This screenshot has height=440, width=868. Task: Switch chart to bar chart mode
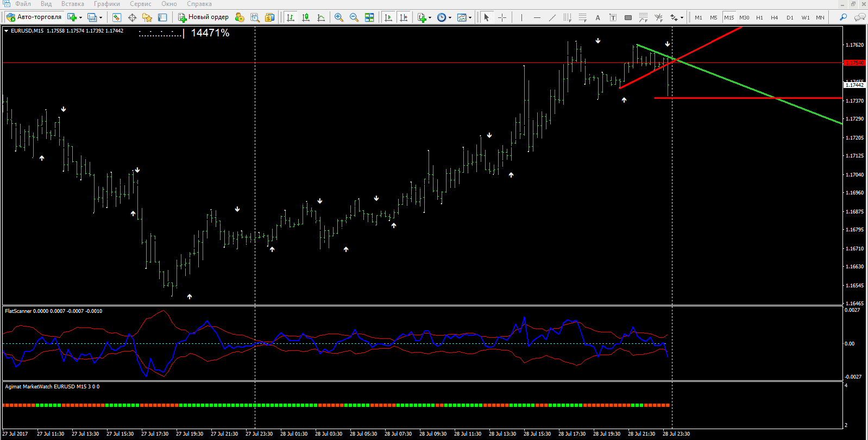[291, 17]
